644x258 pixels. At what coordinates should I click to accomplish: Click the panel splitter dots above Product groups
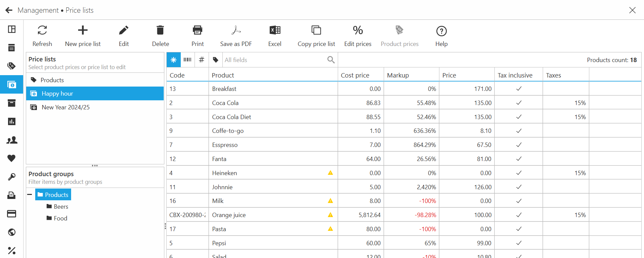tap(95, 165)
